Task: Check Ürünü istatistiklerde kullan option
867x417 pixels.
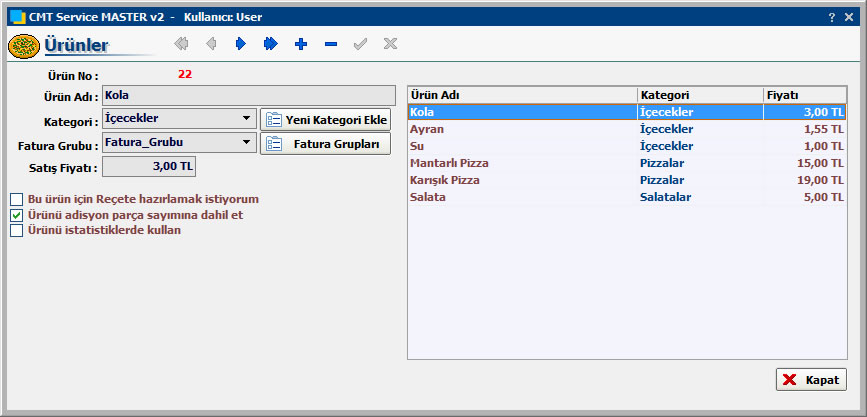Action: [x=17, y=230]
